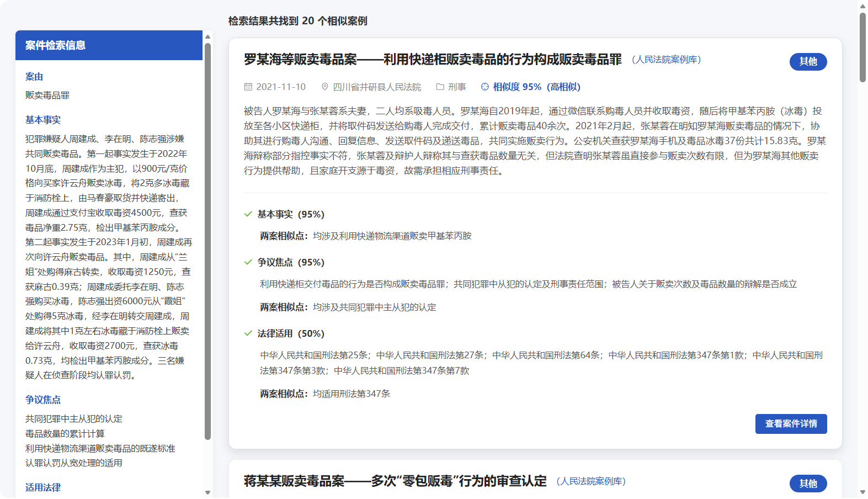Click the 基本事实 (95%) section title
The height and width of the screenshot is (499, 868).
click(291, 214)
